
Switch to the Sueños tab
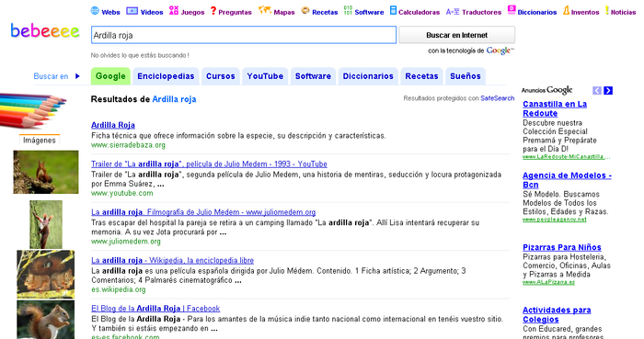[466, 76]
